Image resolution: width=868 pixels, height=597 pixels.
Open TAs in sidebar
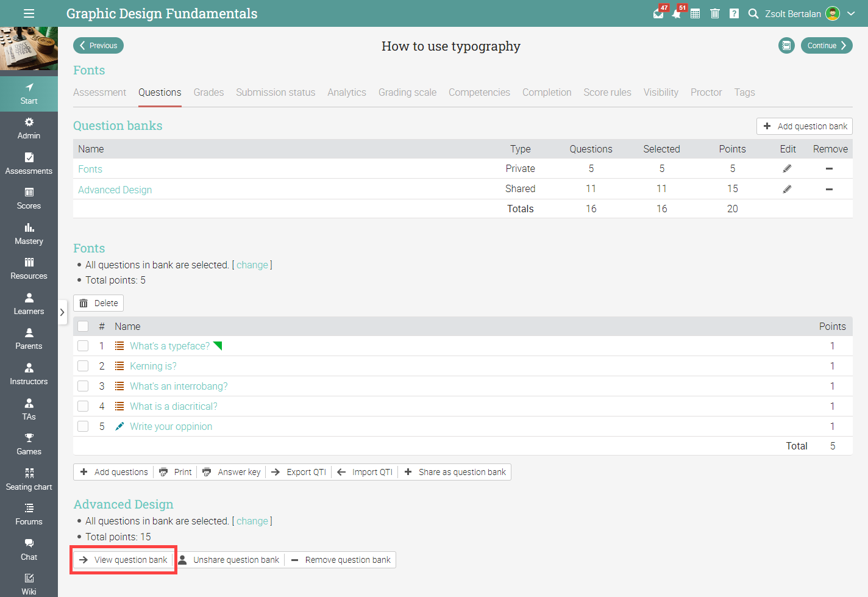pyautogui.click(x=29, y=410)
